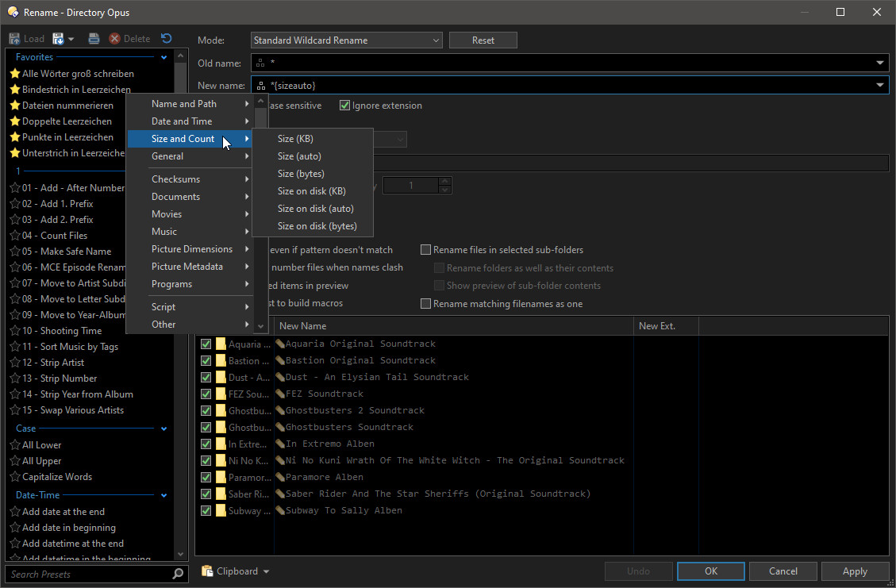Open the Old name history dropdown arrow
Screen dimensions: 896x588
tap(880, 63)
